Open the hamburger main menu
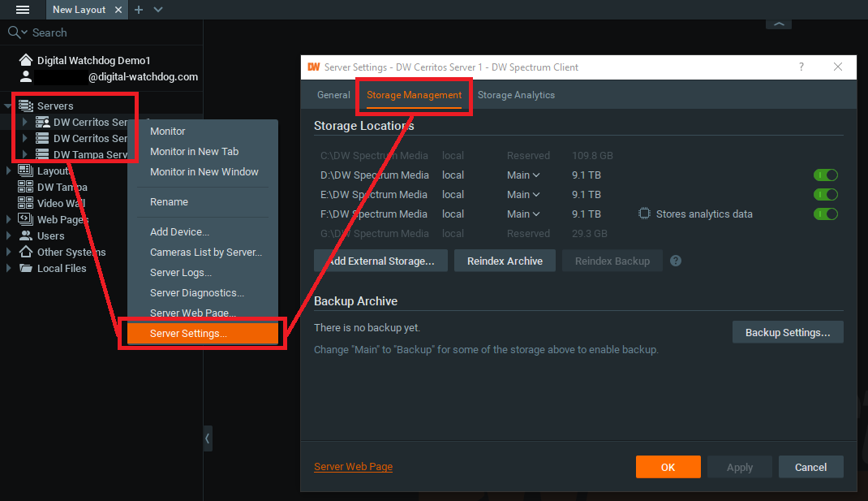 pos(23,10)
